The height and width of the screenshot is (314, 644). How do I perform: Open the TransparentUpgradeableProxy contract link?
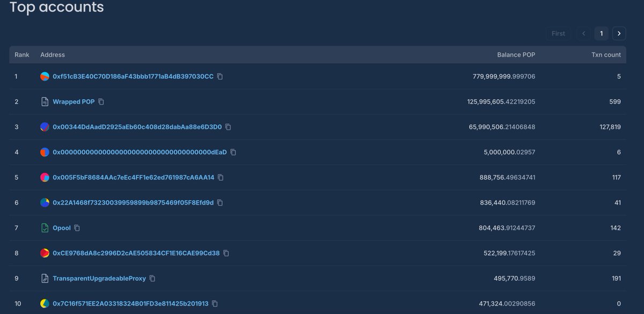pyautogui.click(x=99, y=279)
